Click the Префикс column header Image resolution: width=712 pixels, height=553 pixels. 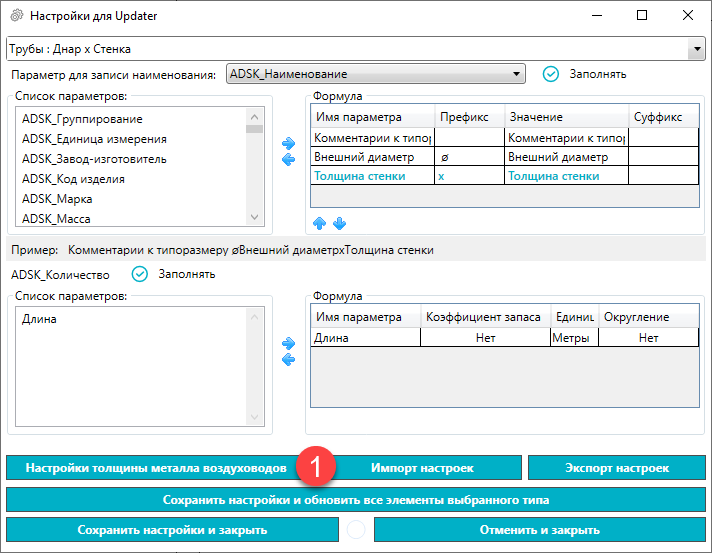pyautogui.click(x=470, y=117)
